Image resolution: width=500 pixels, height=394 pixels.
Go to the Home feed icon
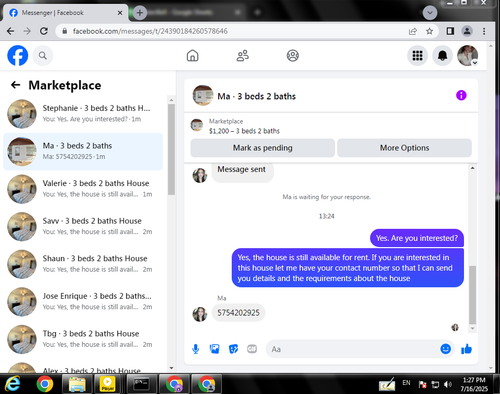192,56
